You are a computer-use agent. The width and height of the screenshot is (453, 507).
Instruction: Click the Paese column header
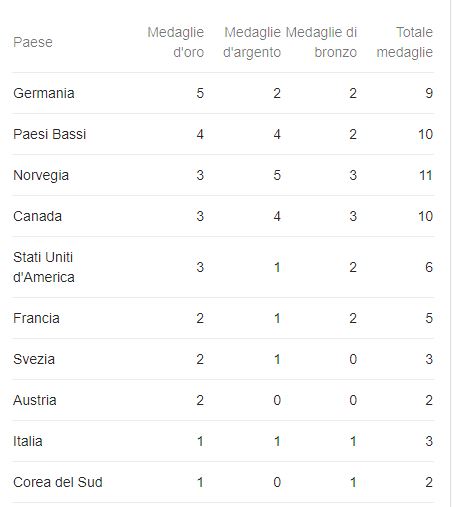point(33,42)
